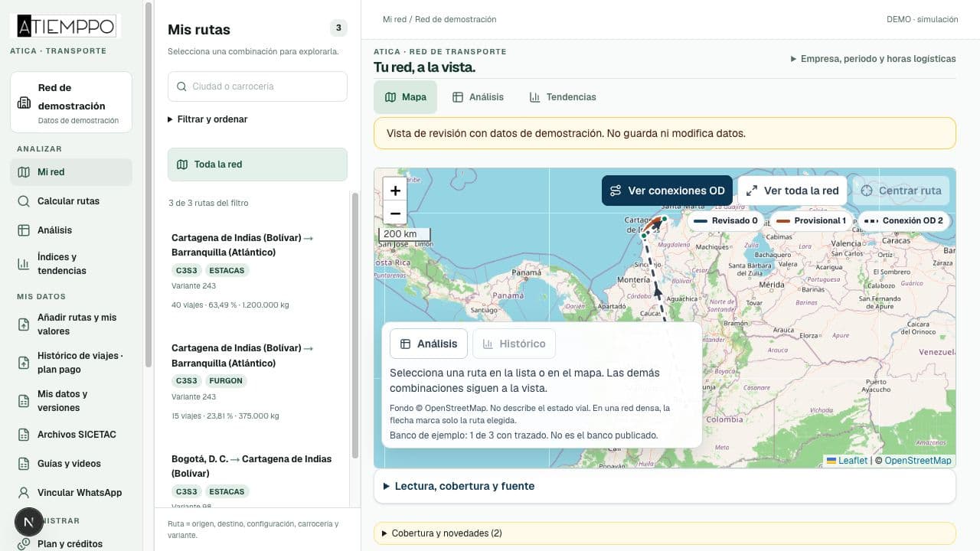This screenshot has width=980, height=551.
Task: Expand Empresa, periodo y horas logísticas
Action: pos(873,59)
